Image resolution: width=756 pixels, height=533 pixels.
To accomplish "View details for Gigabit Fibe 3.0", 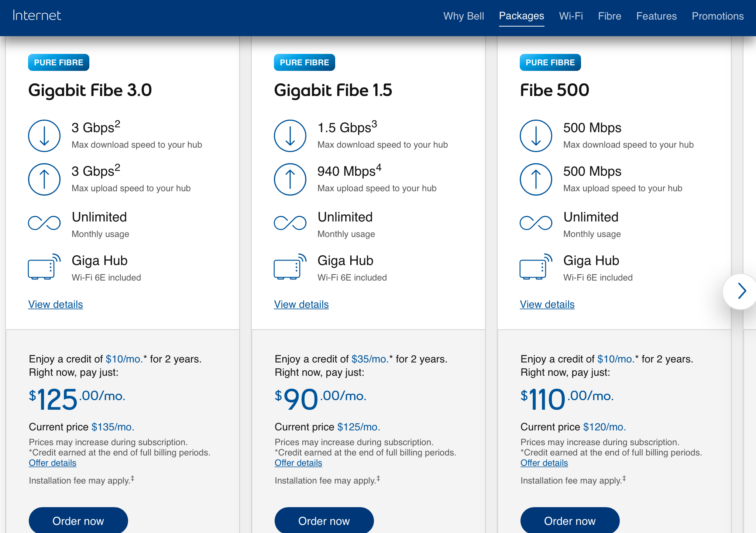I will pos(55,305).
